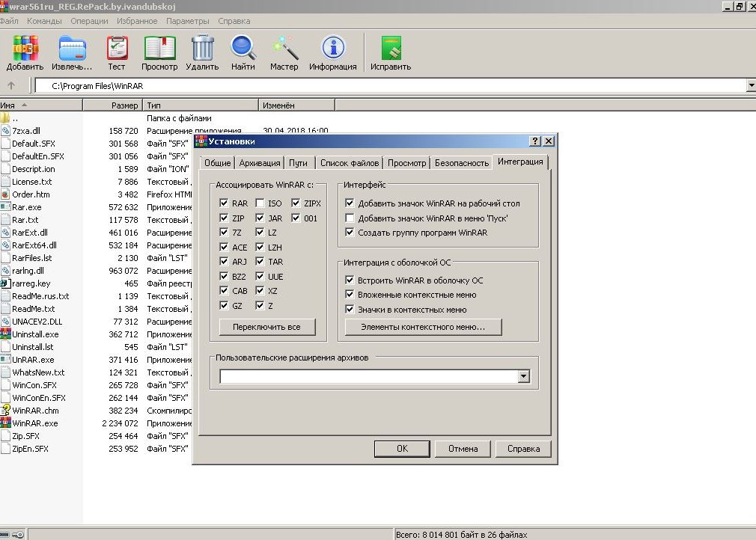Open the Параметры menu
Image resolution: width=756 pixels, height=540 pixels.
tap(188, 21)
